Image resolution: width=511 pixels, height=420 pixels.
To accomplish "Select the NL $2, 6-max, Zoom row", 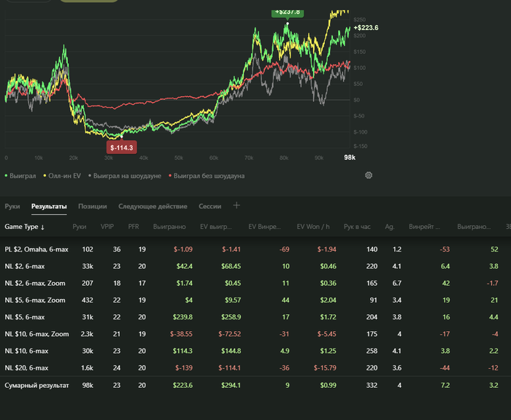I will [255, 283].
